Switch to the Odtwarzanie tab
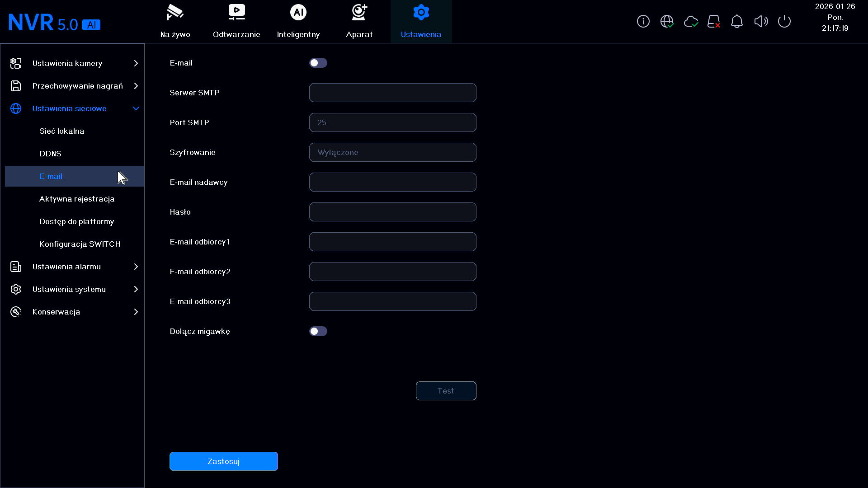The height and width of the screenshot is (488, 868). (236, 21)
